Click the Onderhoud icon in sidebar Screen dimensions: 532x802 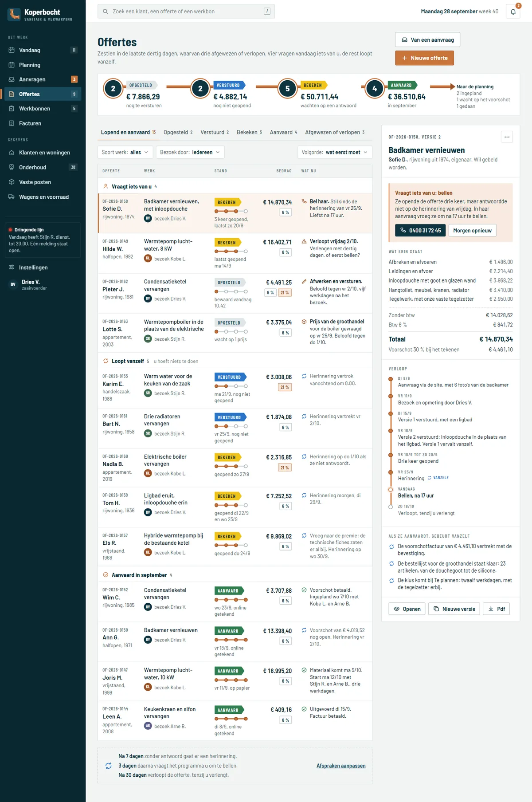(x=12, y=167)
